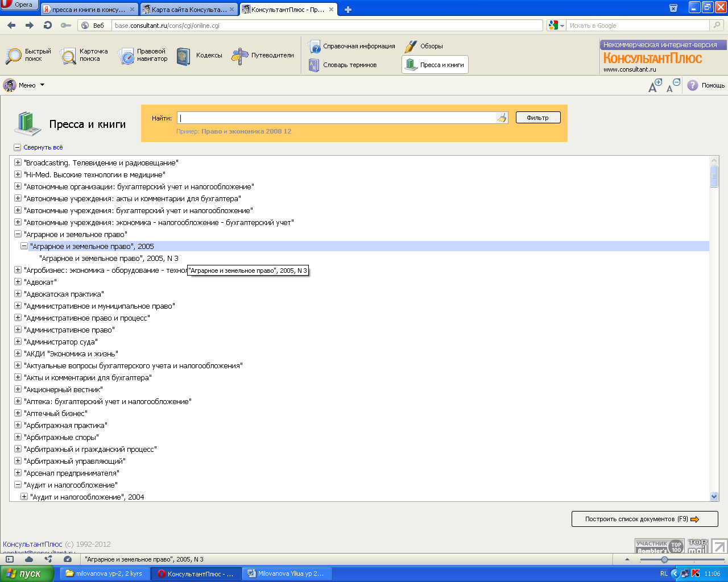Click Построить список документов (F9) button
This screenshot has width=728, height=582.
tap(644, 519)
